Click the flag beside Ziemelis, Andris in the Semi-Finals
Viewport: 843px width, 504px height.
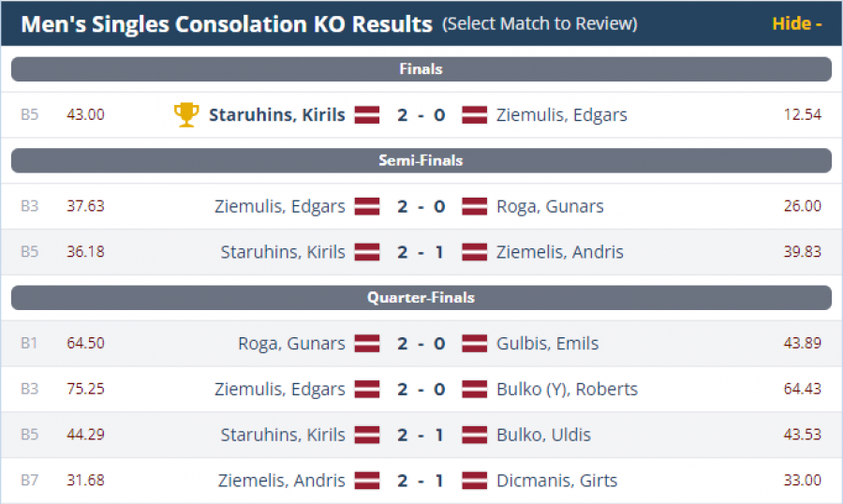pos(475,252)
